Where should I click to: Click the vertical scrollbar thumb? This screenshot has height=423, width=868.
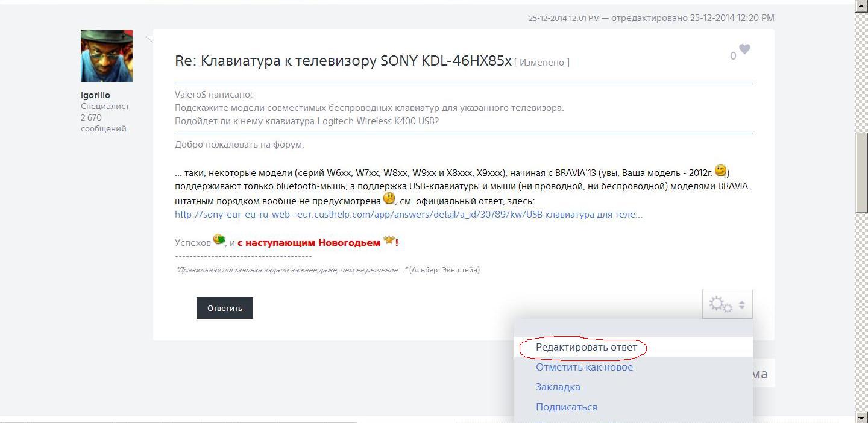pyautogui.click(x=861, y=173)
